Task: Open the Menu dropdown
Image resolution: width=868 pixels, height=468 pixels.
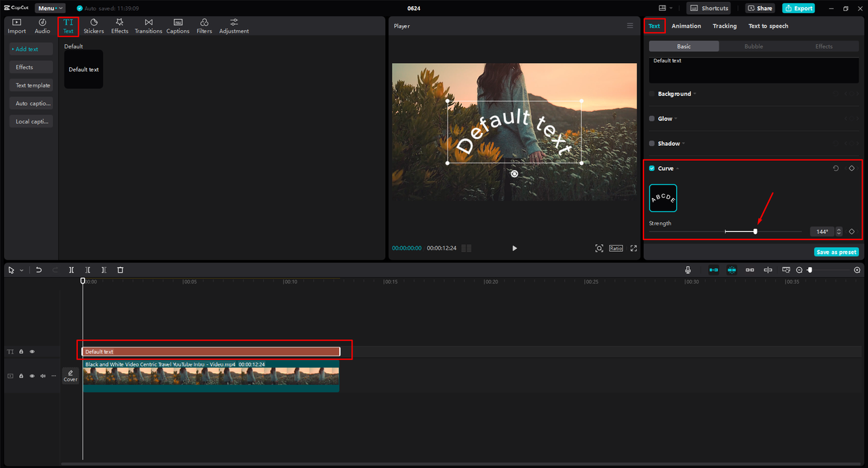Action: pos(50,8)
